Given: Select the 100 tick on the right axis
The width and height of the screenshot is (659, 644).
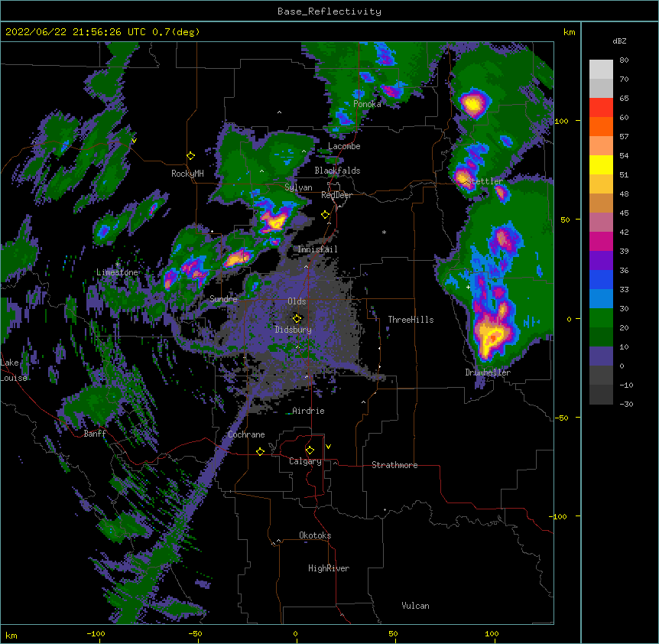Looking at the screenshot, I should pyautogui.click(x=561, y=121).
